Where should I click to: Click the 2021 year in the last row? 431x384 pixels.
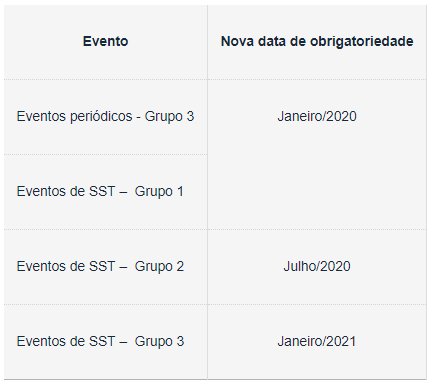[x=341, y=342]
